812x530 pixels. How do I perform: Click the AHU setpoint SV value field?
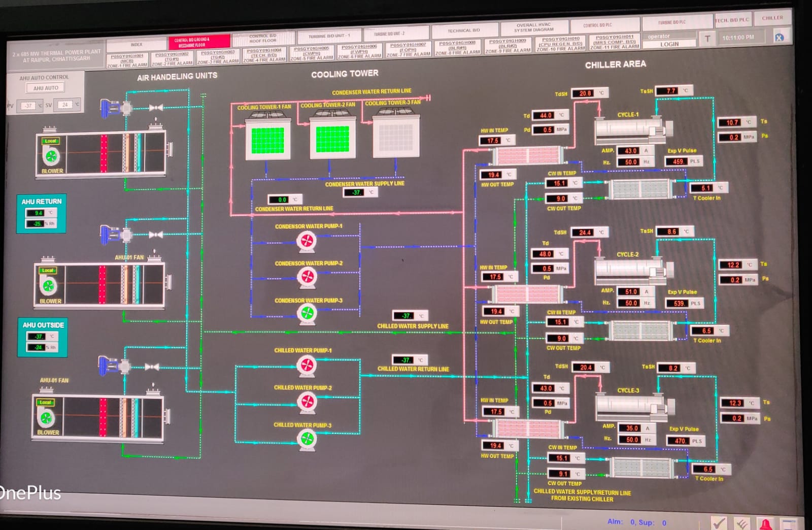[x=65, y=105]
